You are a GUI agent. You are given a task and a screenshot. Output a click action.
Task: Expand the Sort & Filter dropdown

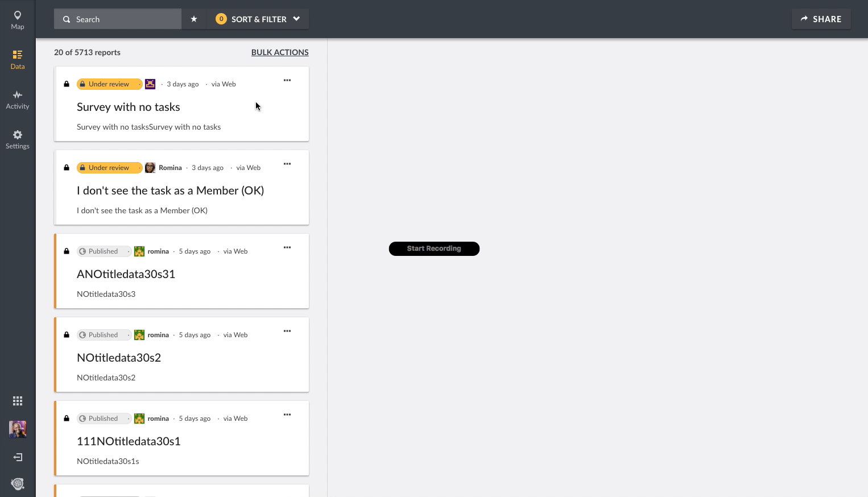(x=258, y=19)
